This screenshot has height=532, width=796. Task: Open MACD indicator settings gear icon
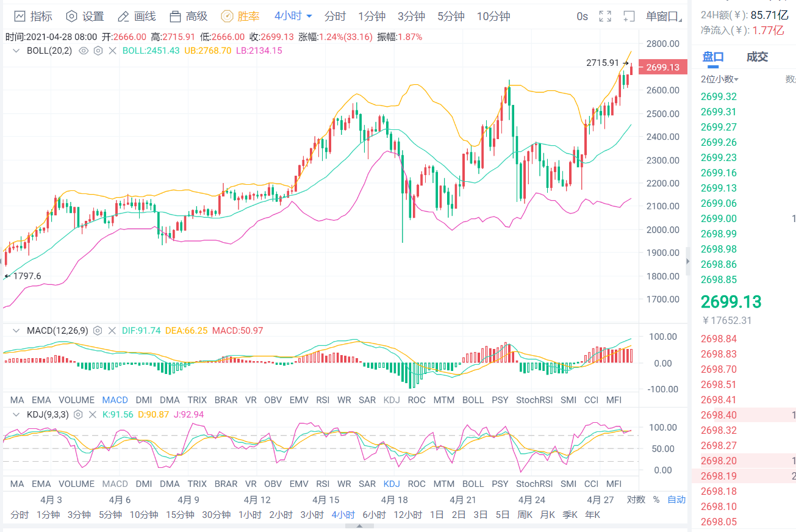click(98, 330)
